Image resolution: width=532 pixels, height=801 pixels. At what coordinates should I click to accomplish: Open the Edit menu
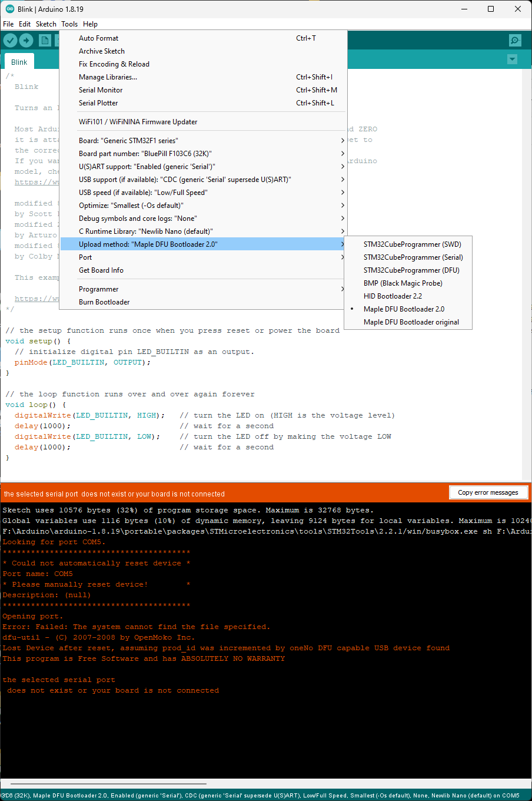point(25,24)
